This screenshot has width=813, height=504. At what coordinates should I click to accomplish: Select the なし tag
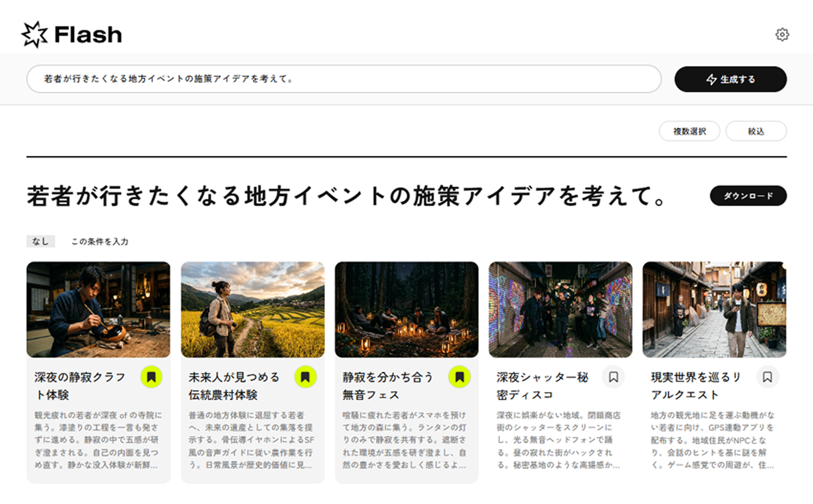click(x=41, y=241)
